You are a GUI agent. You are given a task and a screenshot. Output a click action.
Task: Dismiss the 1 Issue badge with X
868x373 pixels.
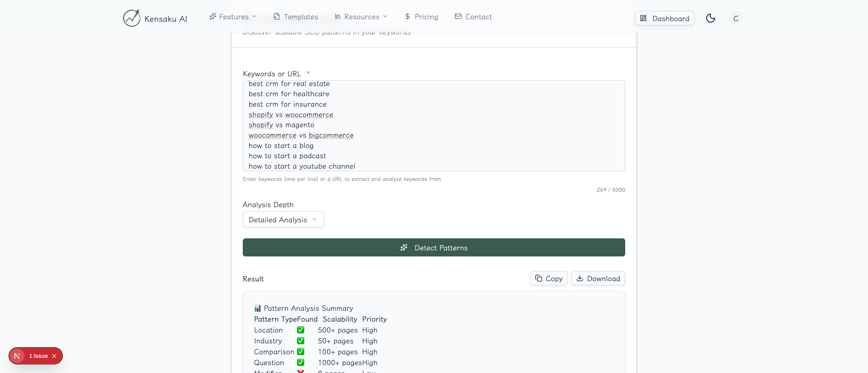point(54,356)
